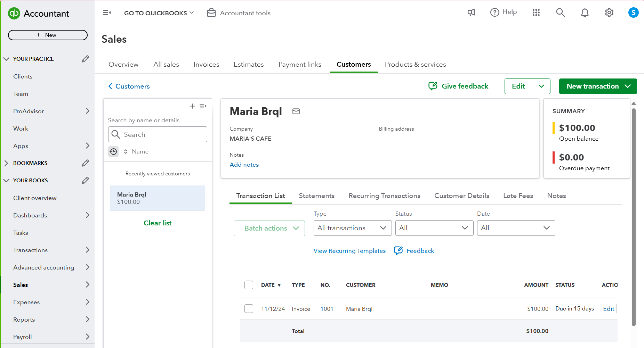Open the Statements tab
Image resolution: width=644 pixels, height=348 pixels.
pyautogui.click(x=316, y=196)
